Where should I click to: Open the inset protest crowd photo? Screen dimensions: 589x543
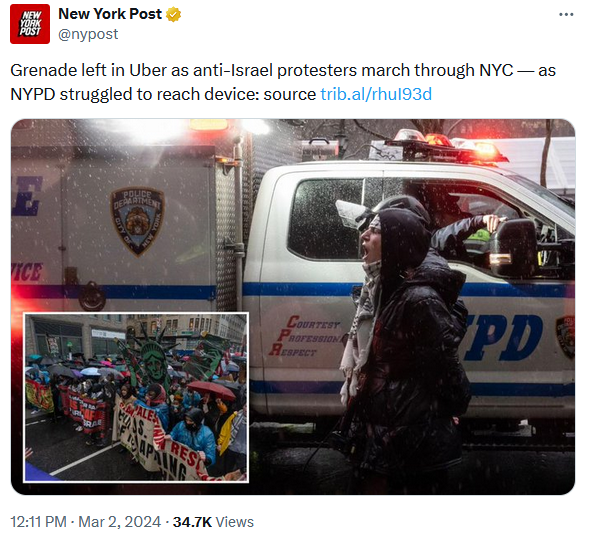136,397
